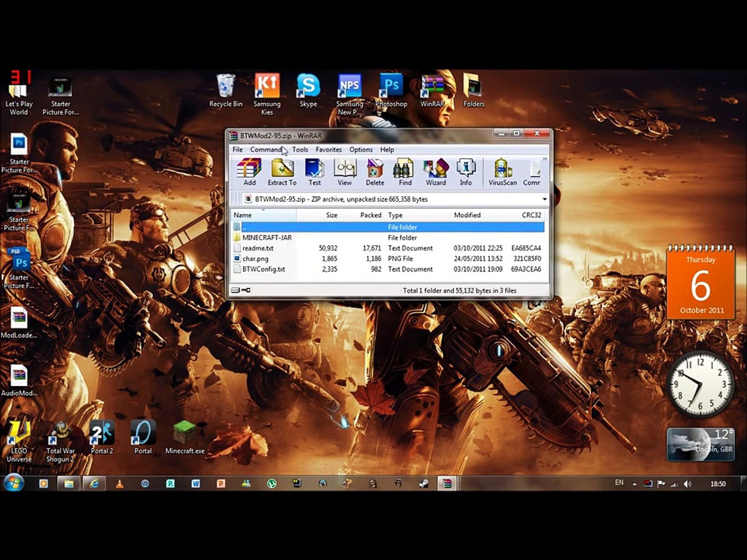
Task: Open the View file tool
Action: [344, 173]
